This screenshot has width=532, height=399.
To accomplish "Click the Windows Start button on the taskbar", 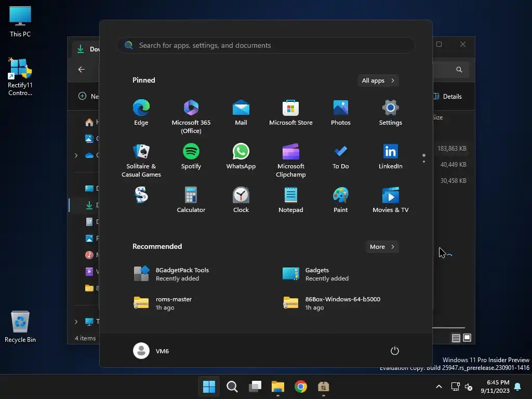I will [x=209, y=387].
